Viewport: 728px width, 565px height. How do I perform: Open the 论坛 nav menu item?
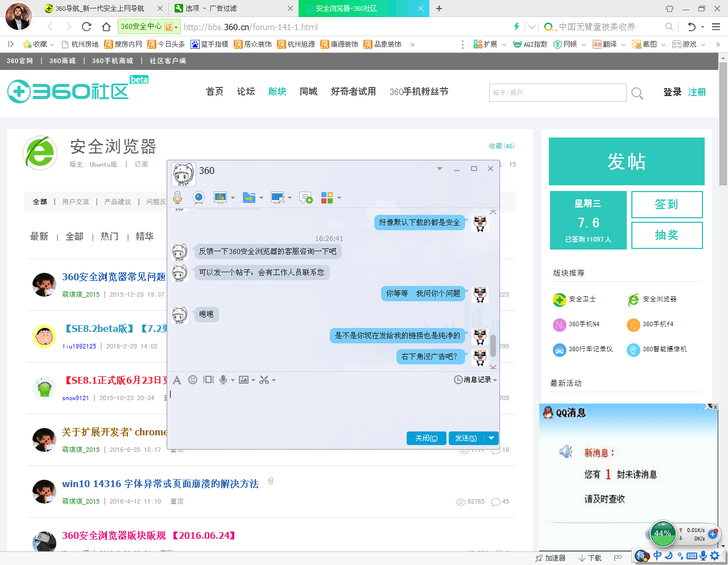point(246,92)
